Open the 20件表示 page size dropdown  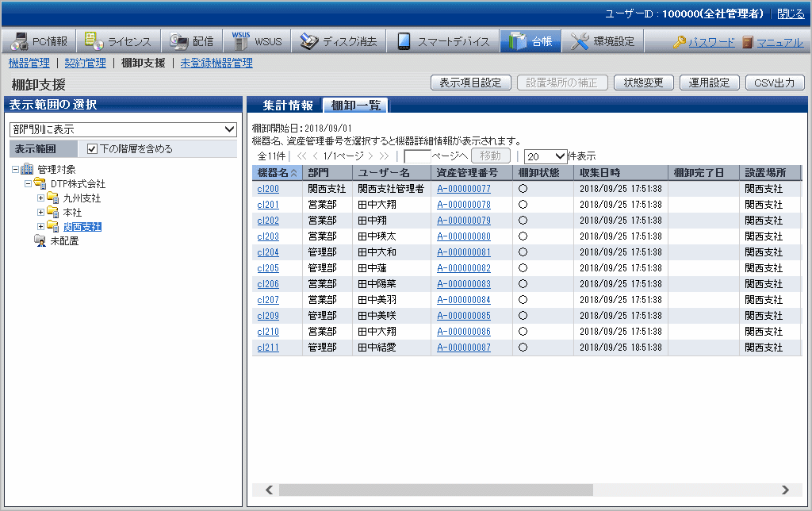(546, 156)
